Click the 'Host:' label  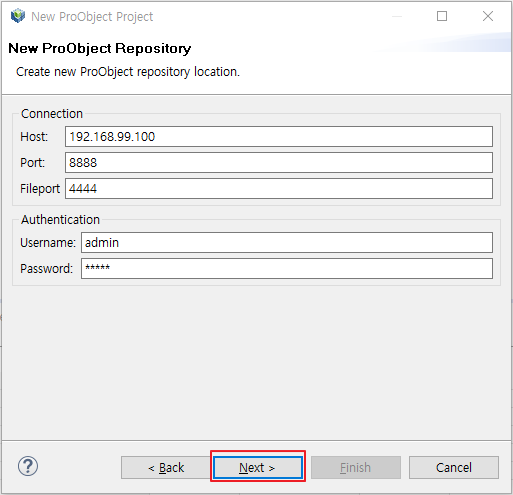(34, 137)
